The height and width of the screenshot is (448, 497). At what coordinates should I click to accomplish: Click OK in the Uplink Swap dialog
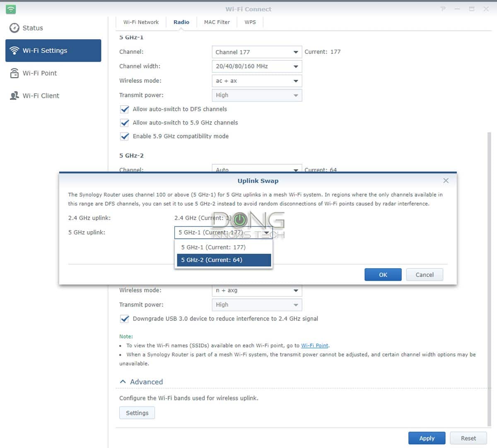(383, 275)
